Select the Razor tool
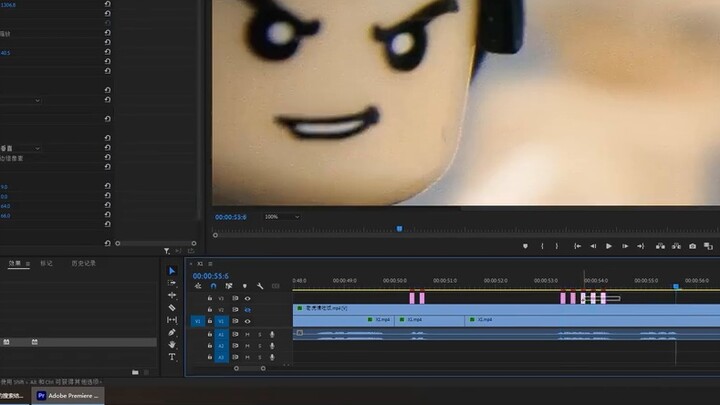 pyautogui.click(x=172, y=308)
